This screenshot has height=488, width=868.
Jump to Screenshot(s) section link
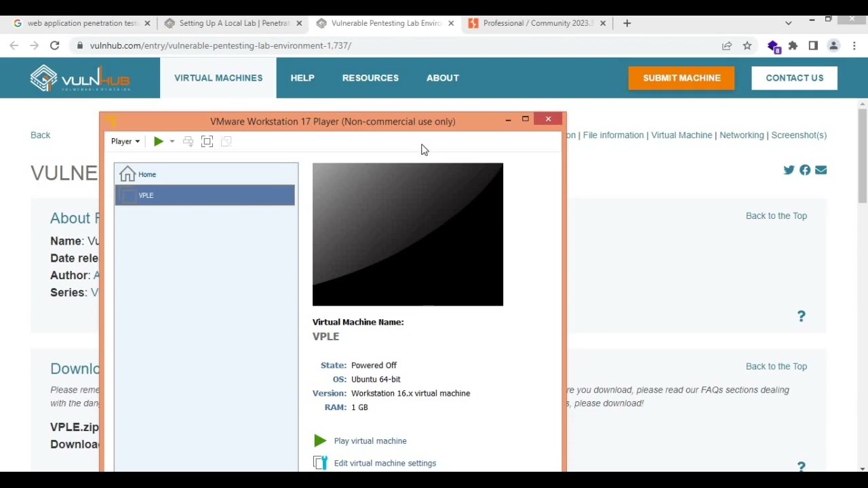click(799, 135)
